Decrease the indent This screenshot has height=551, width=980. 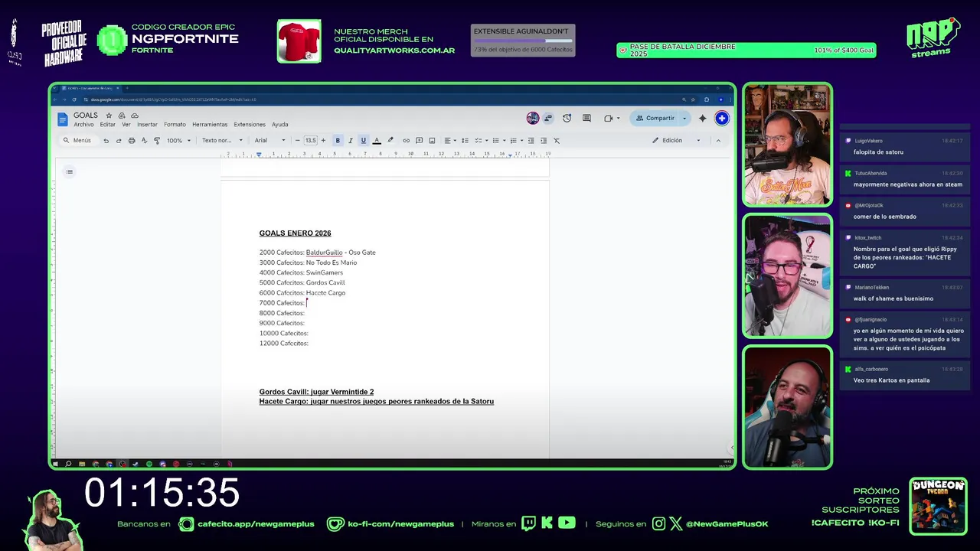531,141
